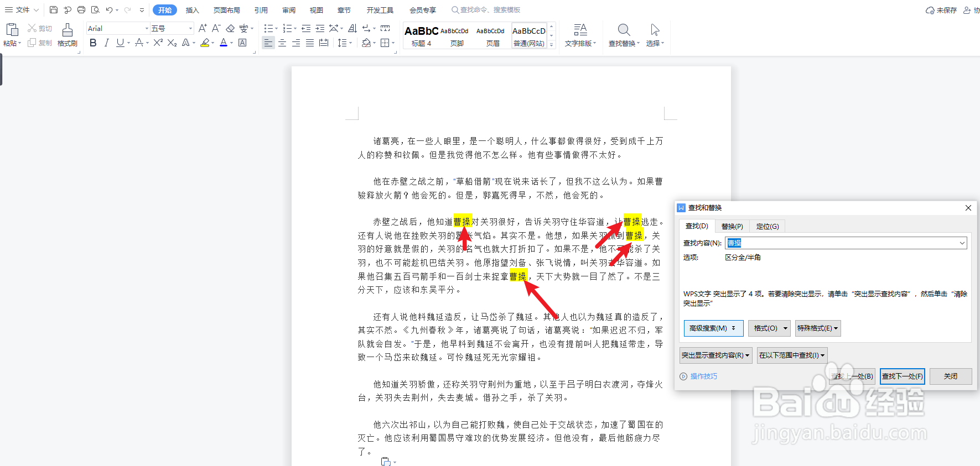The image size is (980, 466).
Task: Click the Select (选择) cursor icon
Action: pos(655,29)
